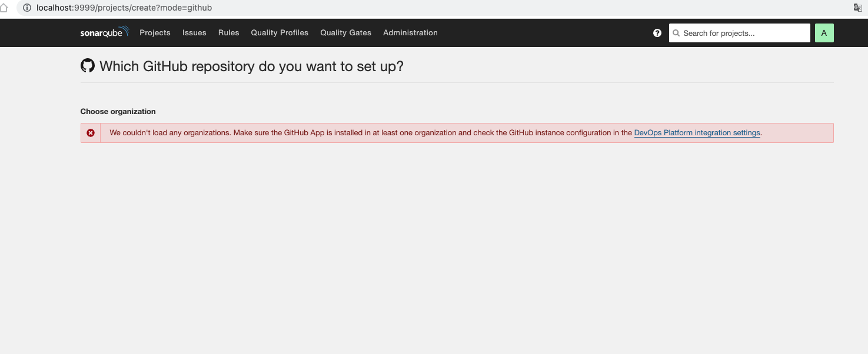Go to Administration
This screenshot has height=354, width=868.
410,33
